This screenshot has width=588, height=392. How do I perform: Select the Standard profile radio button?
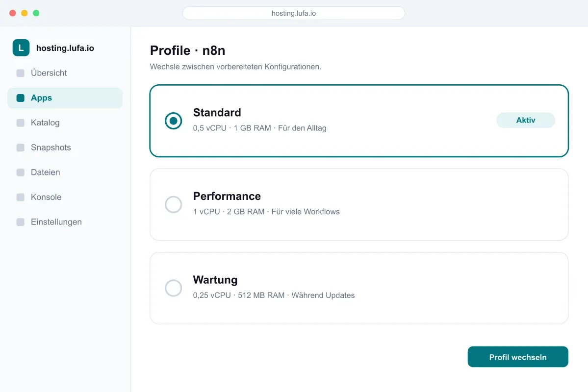173,121
